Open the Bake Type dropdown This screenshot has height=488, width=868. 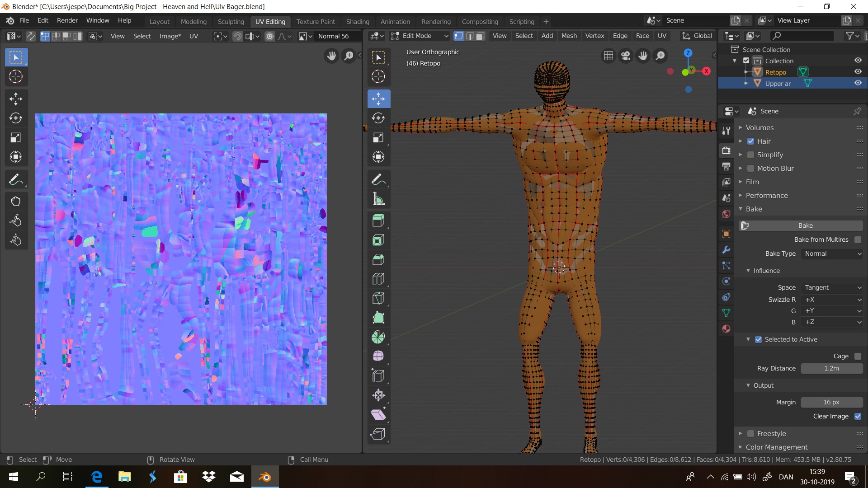(x=832, y=253)
